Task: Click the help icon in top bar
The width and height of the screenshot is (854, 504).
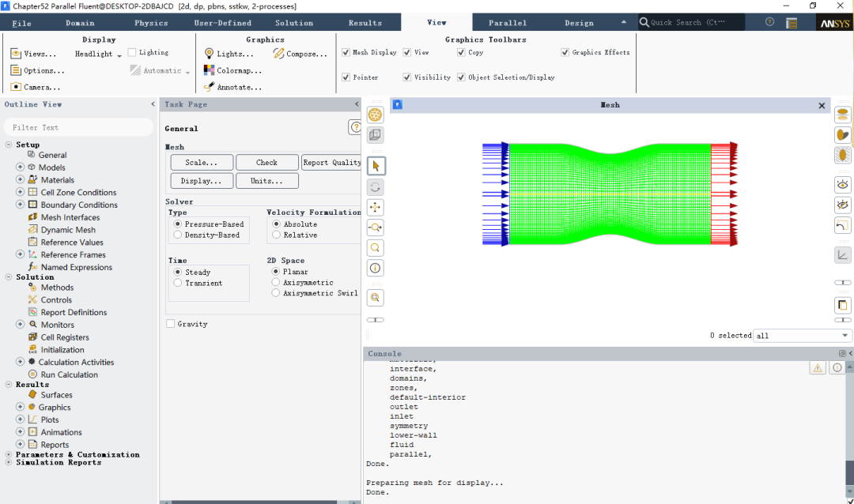Action: (769, 22)
